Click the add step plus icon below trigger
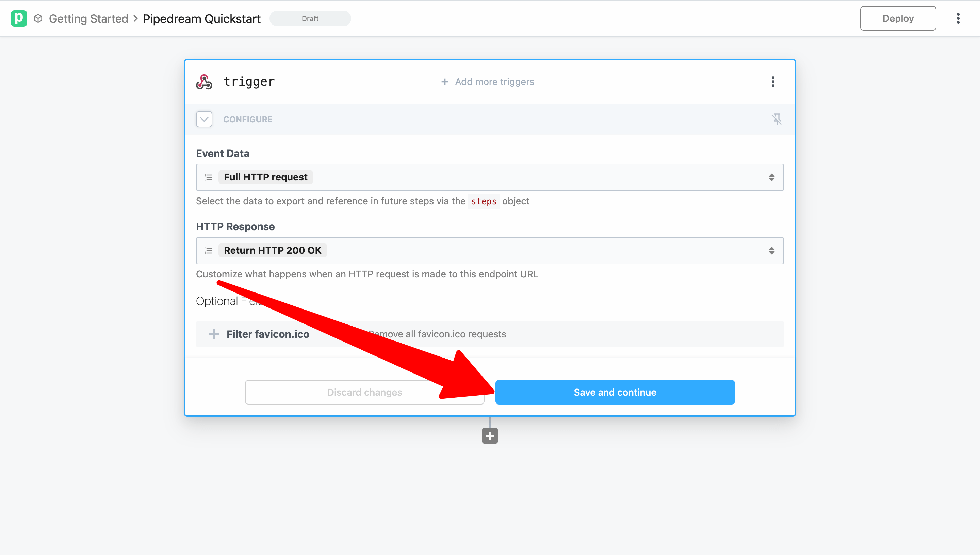Image resolution: width=980 pixels, height=555 pixels. [x=489, y=436]
